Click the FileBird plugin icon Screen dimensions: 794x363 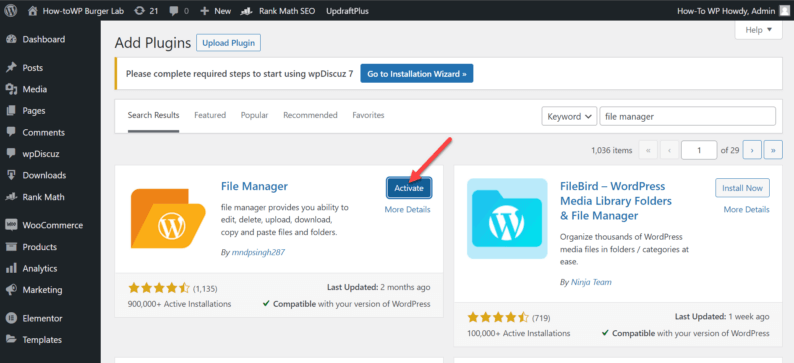coord(507,219)
